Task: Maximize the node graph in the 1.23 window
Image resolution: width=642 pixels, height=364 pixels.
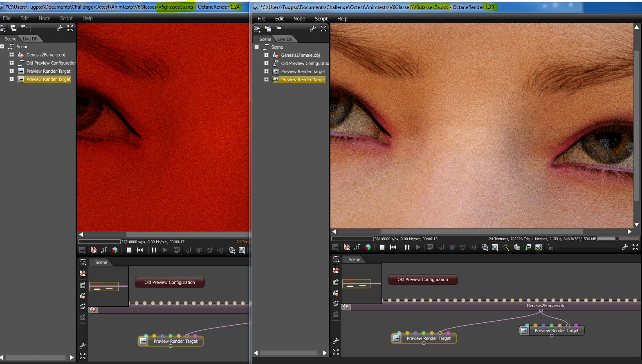Action: pos(336,352)
